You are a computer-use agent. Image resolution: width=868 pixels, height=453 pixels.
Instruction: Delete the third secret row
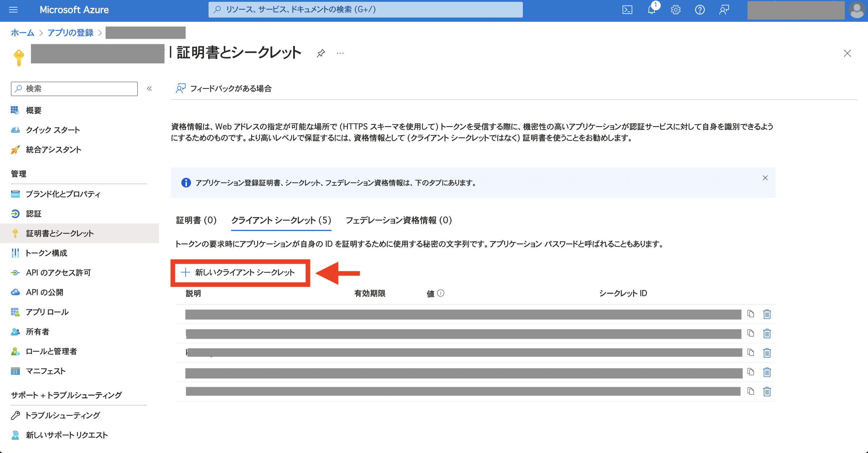[767, 353]
